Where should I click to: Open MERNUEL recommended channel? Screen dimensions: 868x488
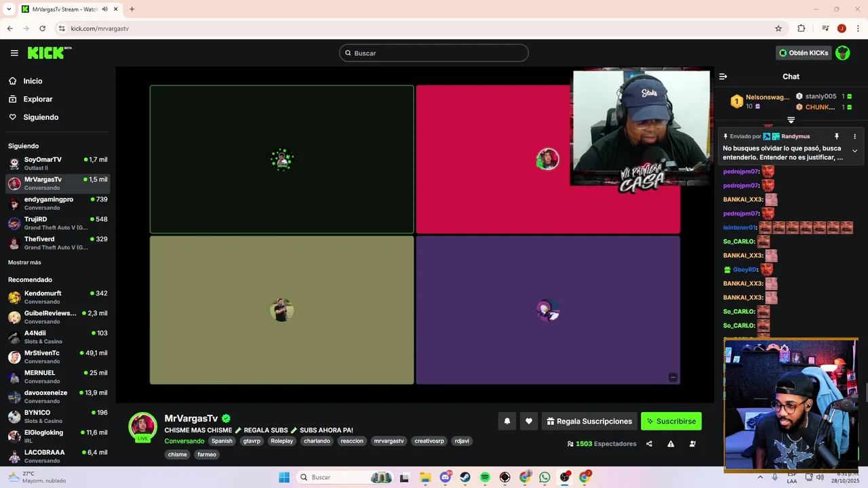pos(58,376)
